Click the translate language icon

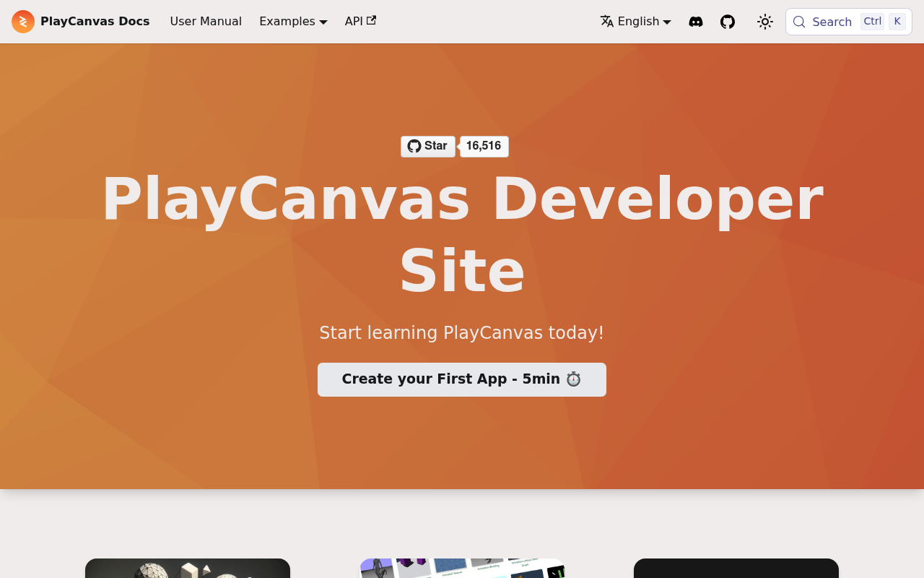point(607,22)
